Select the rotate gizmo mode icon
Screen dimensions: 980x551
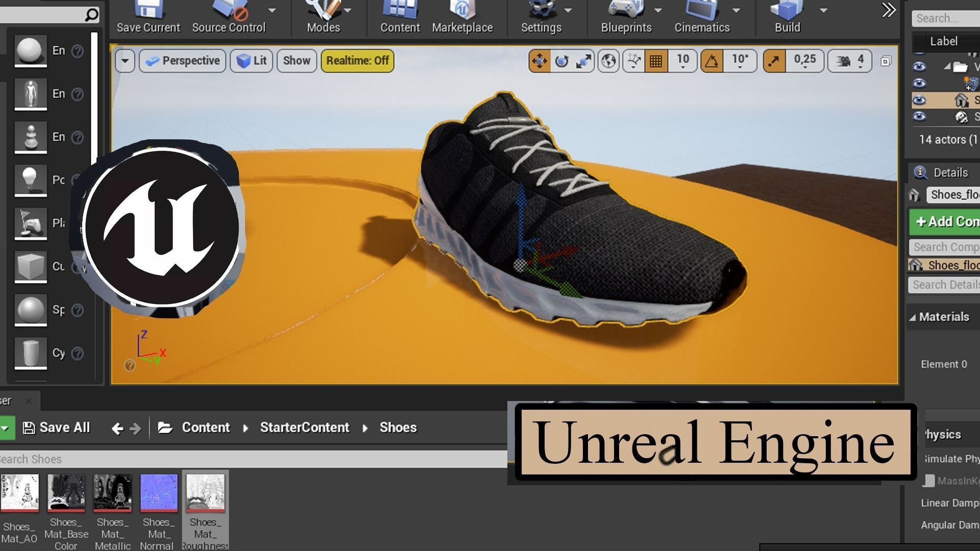pyautogui.click(x=561, y=61)
